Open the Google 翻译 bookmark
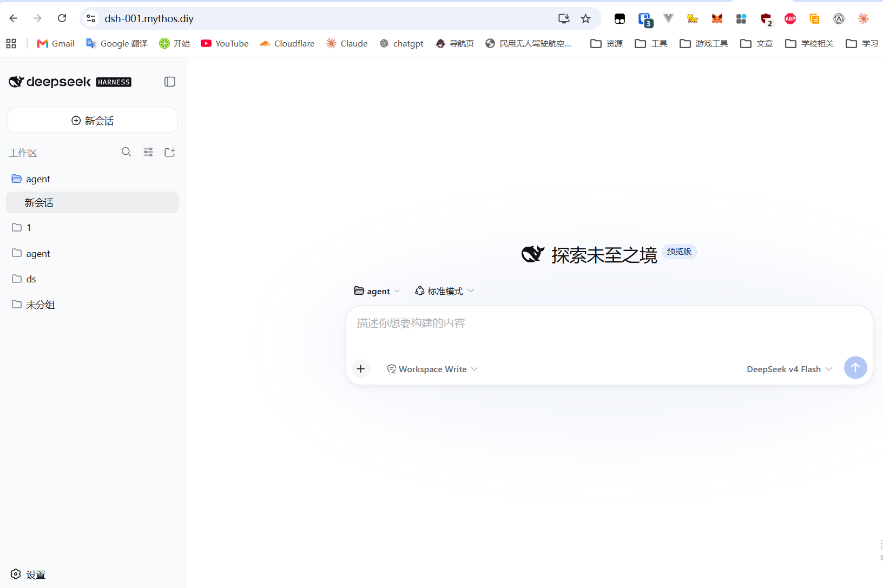883x588 pixels. (117, 43)
